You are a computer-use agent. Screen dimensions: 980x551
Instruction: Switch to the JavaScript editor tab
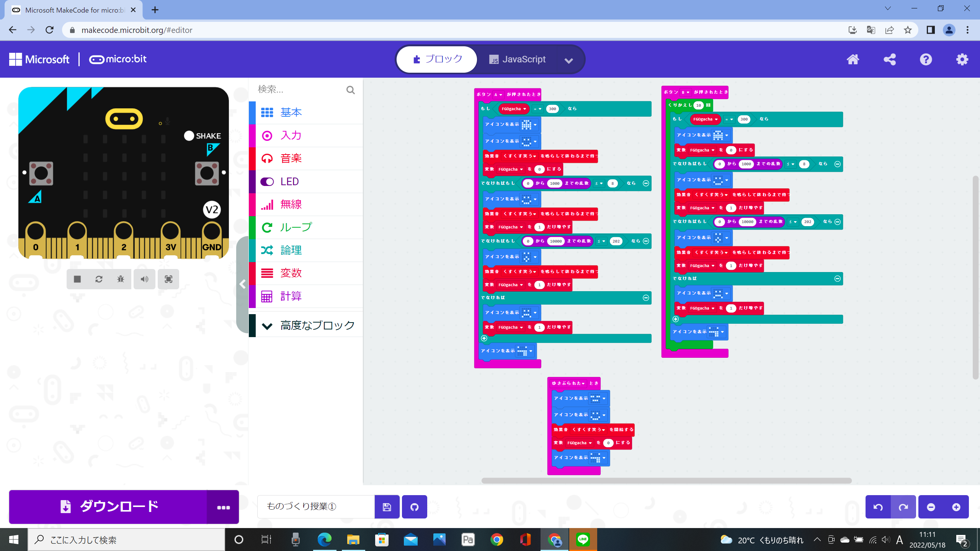click(x=517, y=59)
